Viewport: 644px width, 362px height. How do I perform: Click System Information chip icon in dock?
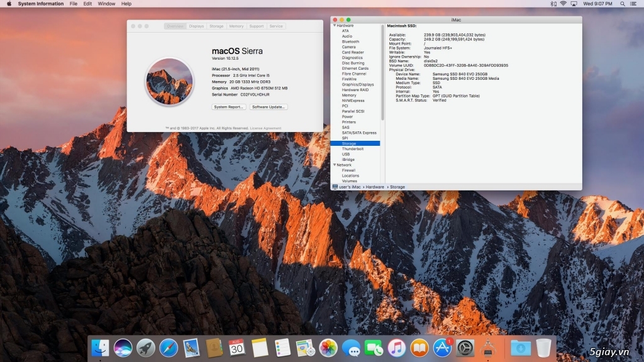488,348
